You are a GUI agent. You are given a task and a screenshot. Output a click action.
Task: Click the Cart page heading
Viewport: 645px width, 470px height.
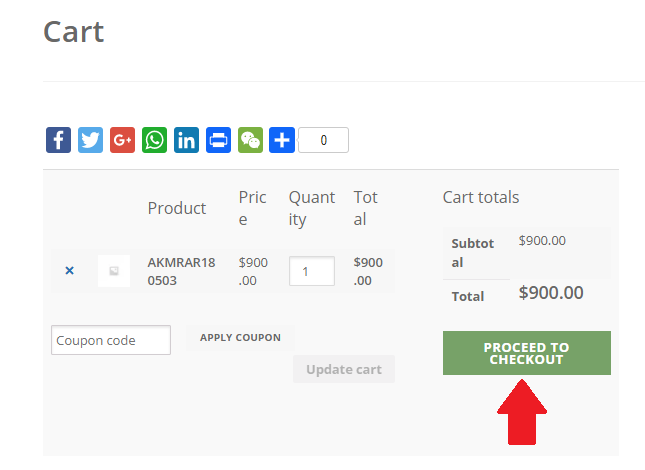point(74,31)
